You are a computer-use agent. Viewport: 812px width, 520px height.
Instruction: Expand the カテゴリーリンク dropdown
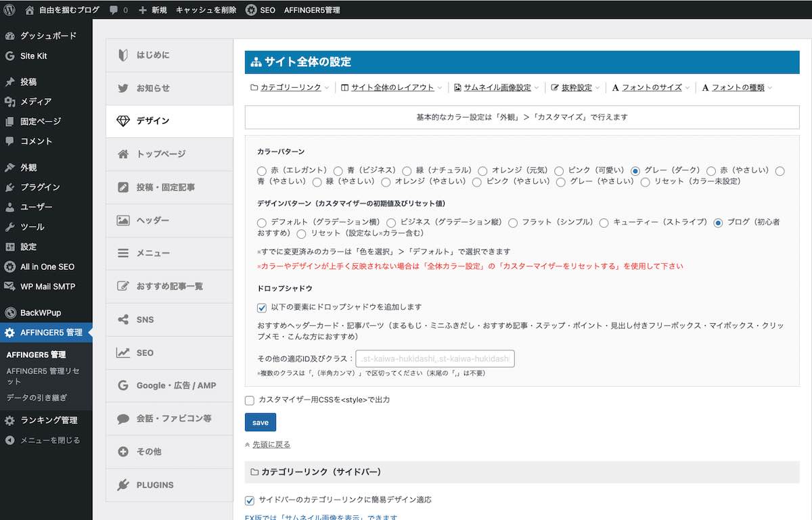[290, 88]
